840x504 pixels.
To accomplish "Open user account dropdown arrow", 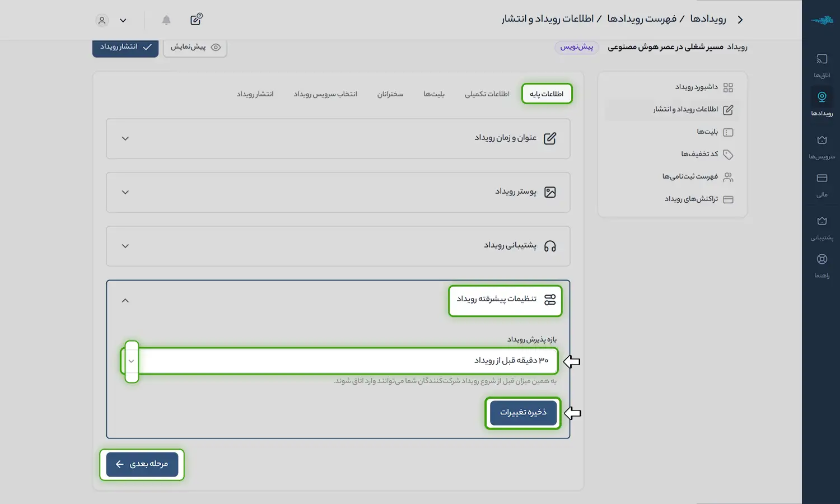I will [x=123, y=21].
